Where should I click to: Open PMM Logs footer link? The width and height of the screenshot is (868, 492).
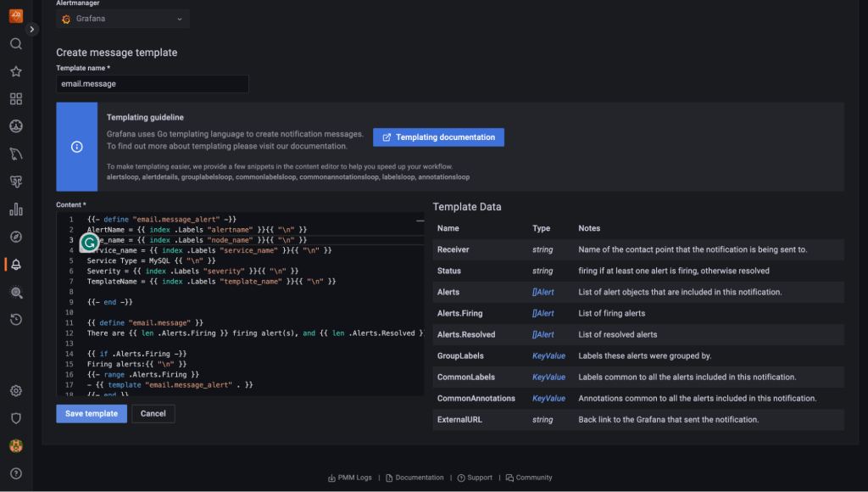pyautogui.click(x=349, y=478)
